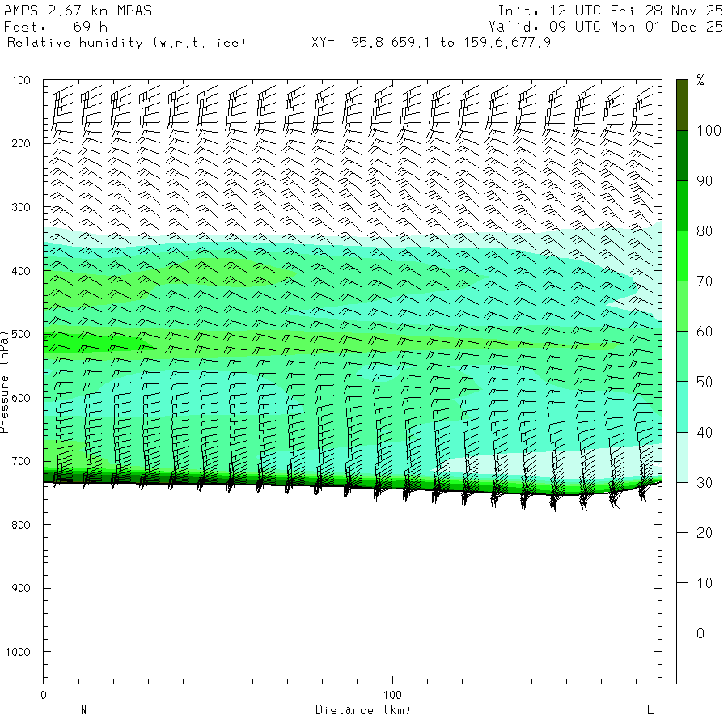Viewport: 728px width, 728px height.
Task: Click the 'AMPS 2.67-km MPAS' title text
Action: (78, 11)
